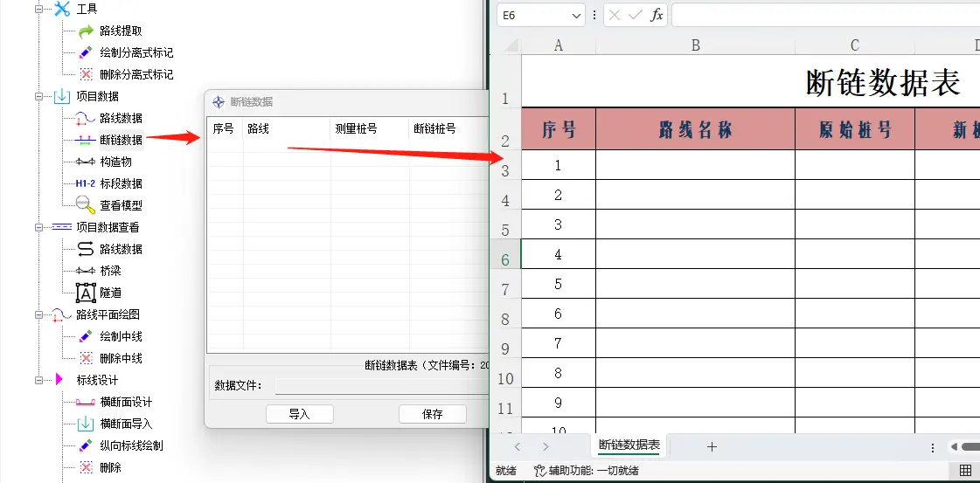Screen dimensions: 980x483
Task: Select the 断链数据 tree item
Action: [121, 140]
